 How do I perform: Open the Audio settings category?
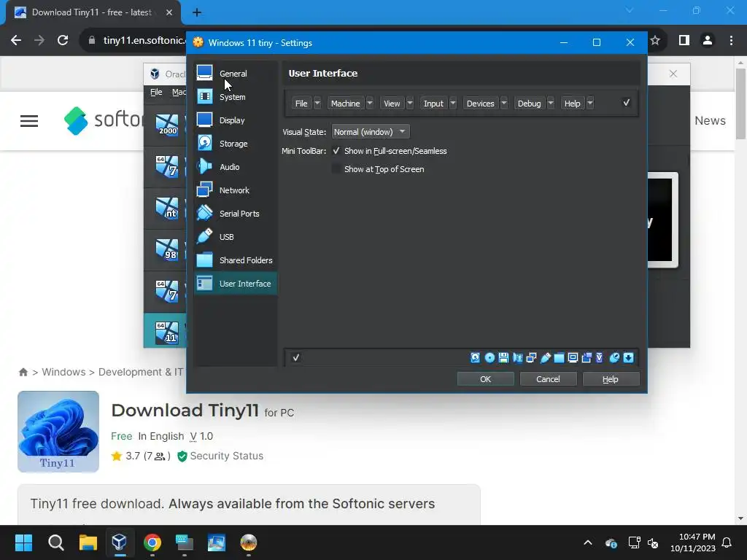click(236, 167)
